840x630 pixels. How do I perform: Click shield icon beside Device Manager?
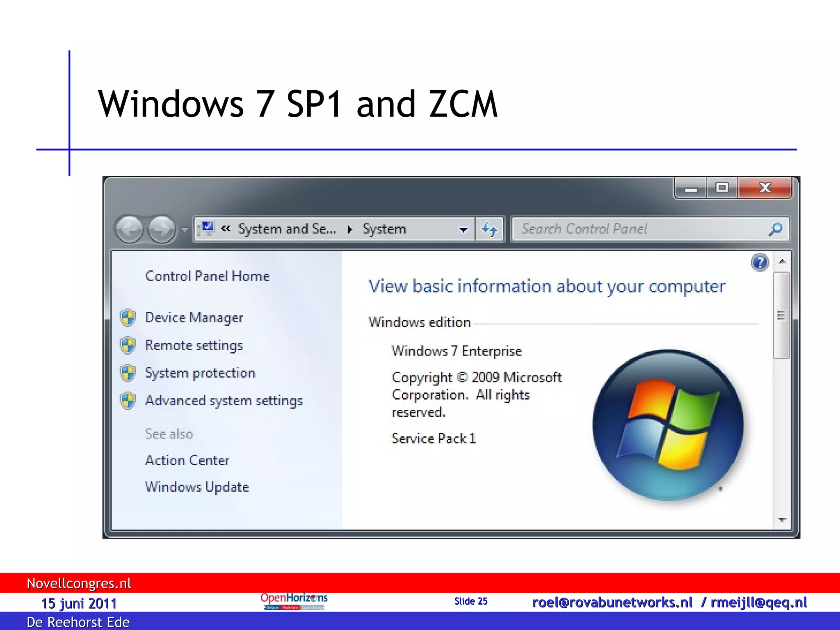point(128,317)
